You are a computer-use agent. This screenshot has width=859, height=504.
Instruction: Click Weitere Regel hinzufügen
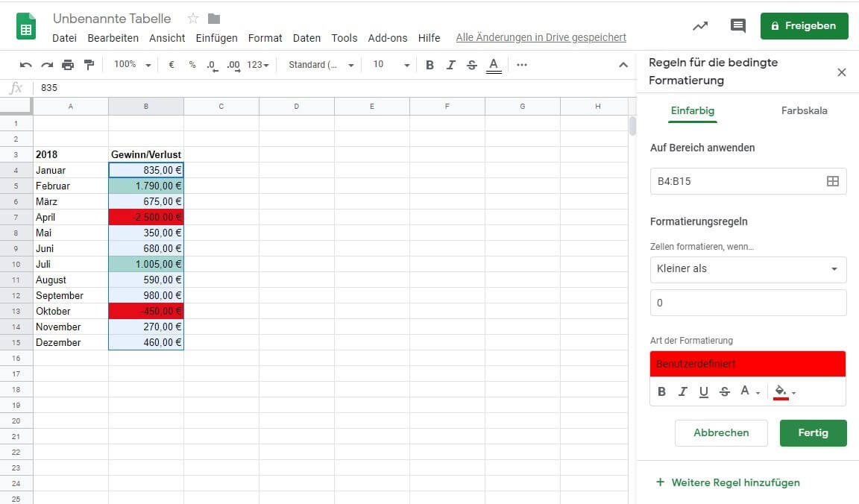[728, 482]
